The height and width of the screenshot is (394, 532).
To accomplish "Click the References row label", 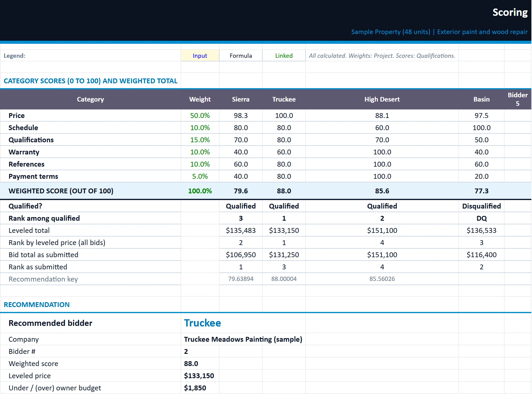I will coord(26,164).
